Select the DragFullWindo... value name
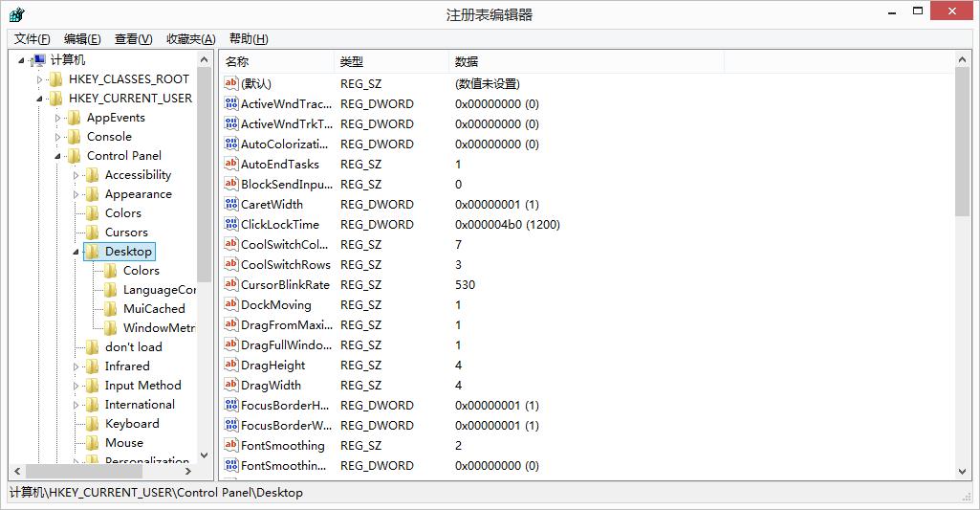Image resolution: width=980 pixels, height=510 pixels. [286, 344]
